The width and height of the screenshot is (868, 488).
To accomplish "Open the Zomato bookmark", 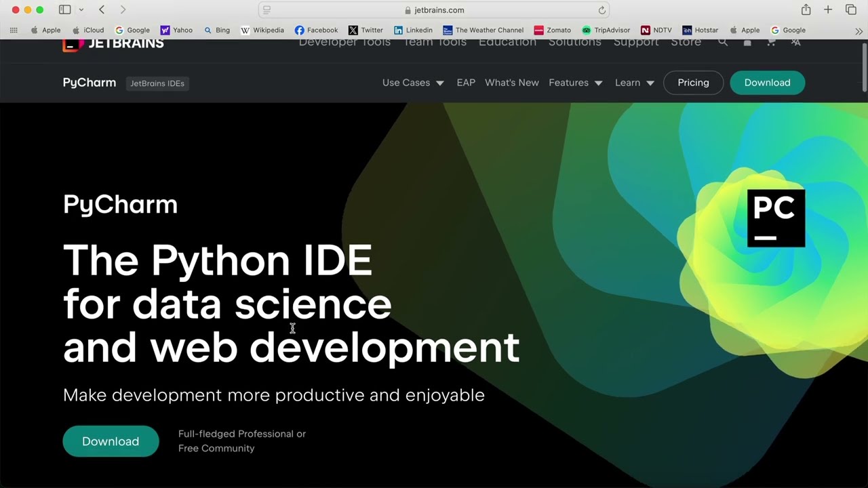I will coord(552,30).
